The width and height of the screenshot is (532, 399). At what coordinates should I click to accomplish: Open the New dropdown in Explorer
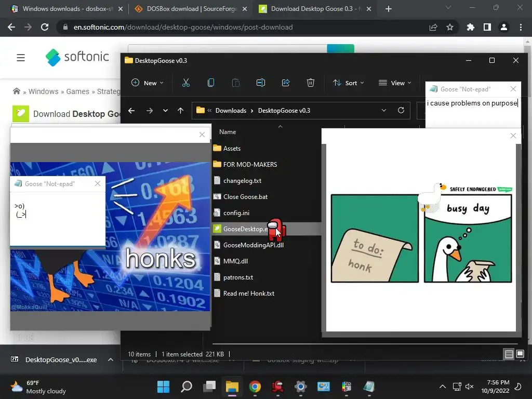147,83
